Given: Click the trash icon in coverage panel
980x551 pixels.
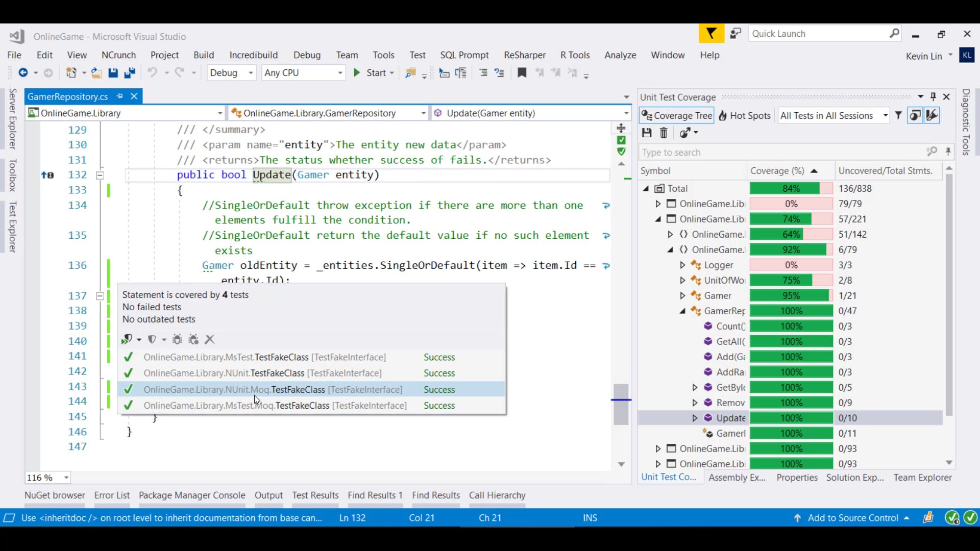Looking at the screenshot, I should tap(664, 133).
